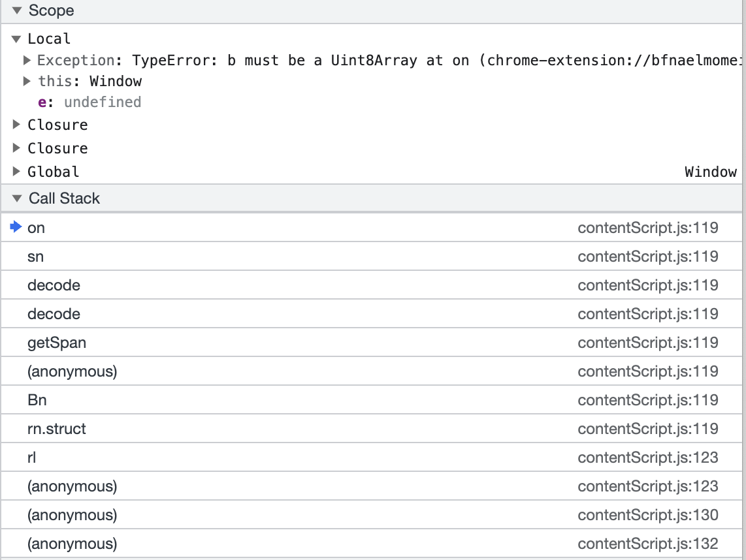
Task: Open contentScript.js:132 source link
Action: [x=647, y=544]
